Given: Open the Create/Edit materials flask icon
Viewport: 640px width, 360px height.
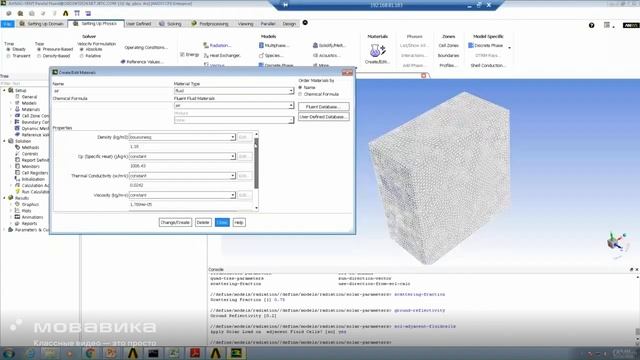Looking at the screenshot, I should coord(377,51).
